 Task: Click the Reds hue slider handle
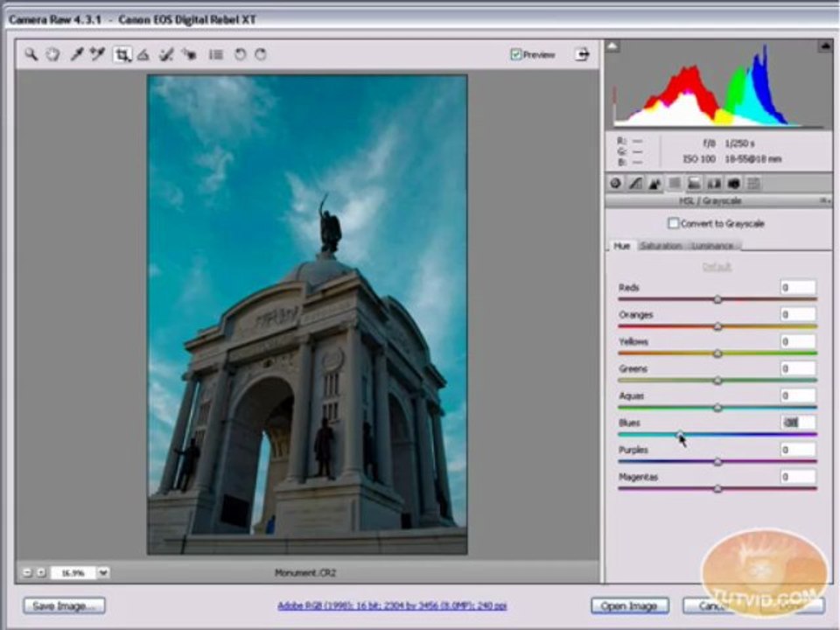tap(717, 299)
